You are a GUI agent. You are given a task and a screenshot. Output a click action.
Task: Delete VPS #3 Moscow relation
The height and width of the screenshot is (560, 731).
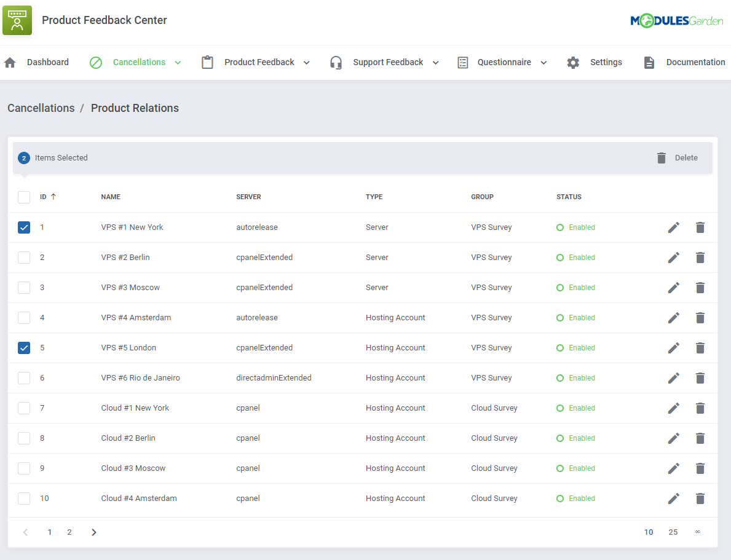coord(700,288)
